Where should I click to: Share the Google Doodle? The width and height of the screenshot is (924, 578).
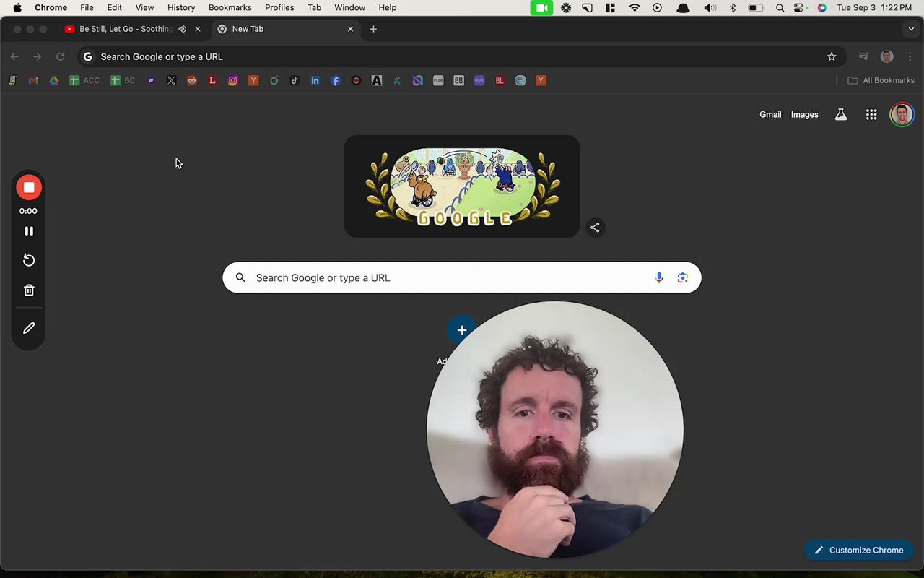595,228
